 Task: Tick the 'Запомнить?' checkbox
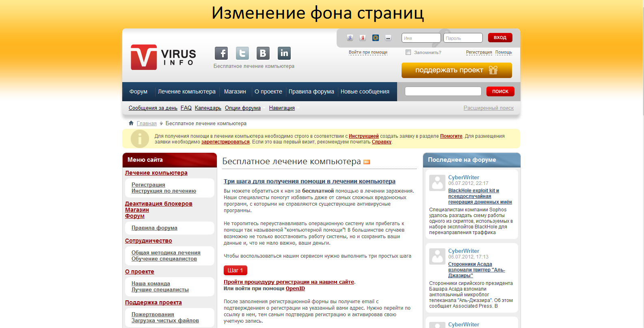point(408,52)
